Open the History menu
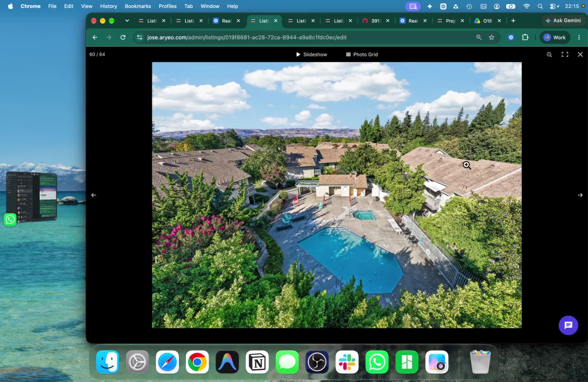This screenshot has width=588, height=382. pos(108,6)
